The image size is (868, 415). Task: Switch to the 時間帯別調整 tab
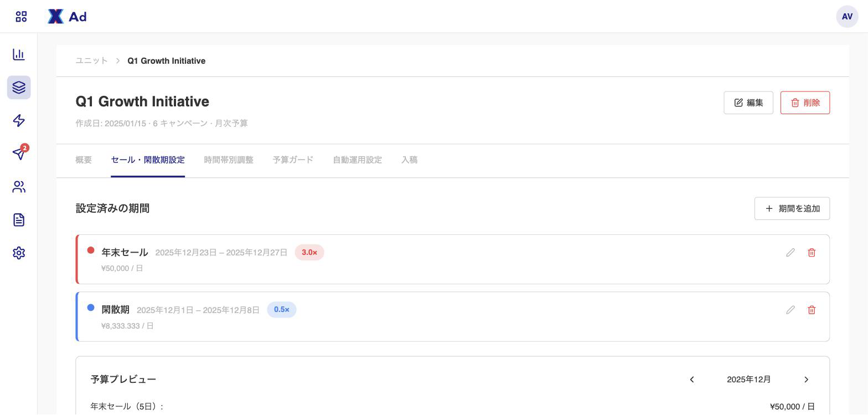(x=229, y=160)
